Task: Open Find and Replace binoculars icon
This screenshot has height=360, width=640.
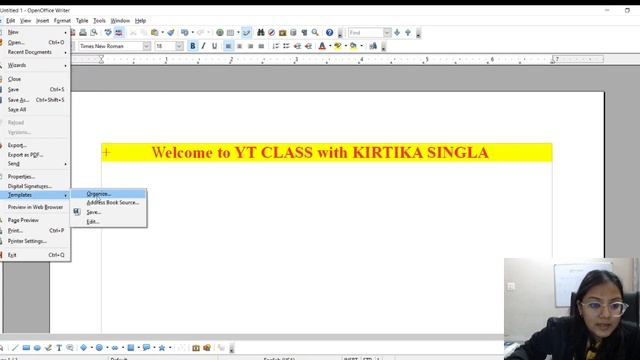Action: [x=260, y=33]
